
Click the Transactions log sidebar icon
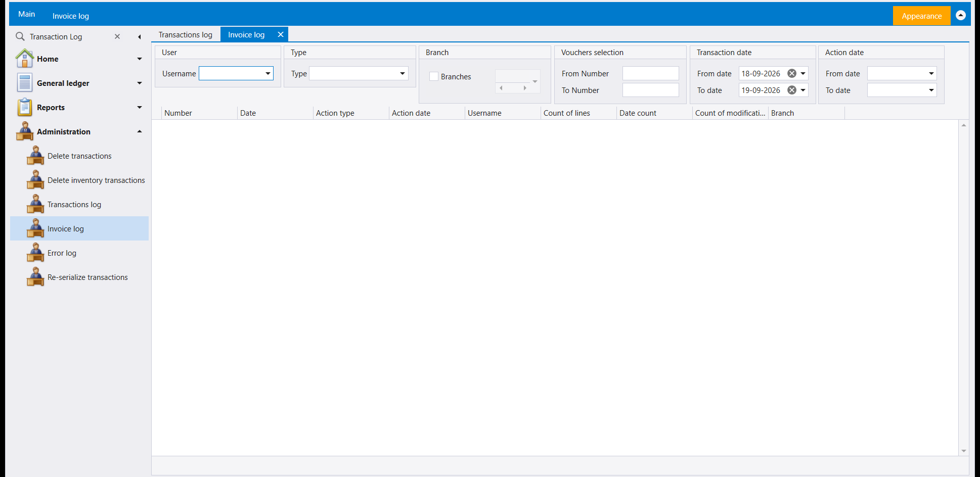(x=35, y=204)
